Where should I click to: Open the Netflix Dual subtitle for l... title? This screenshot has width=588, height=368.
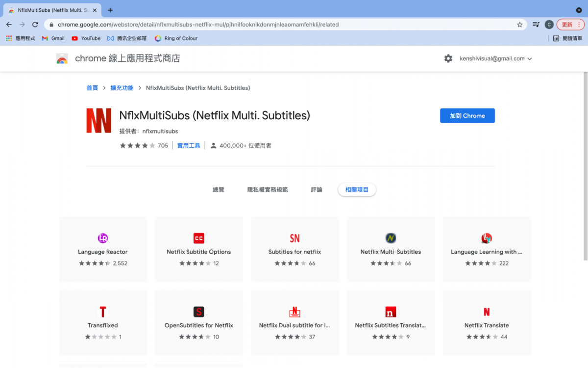click(294, 325)
